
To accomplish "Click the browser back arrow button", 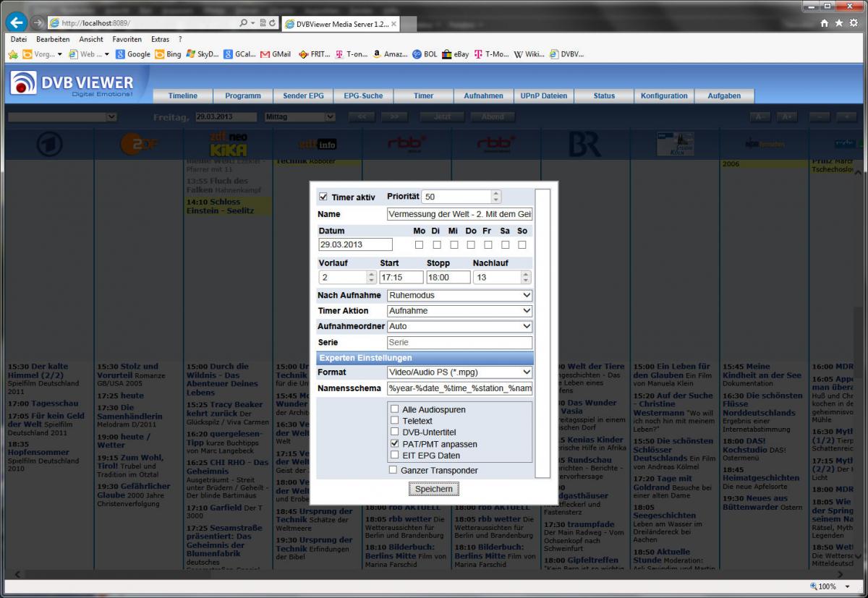I will point(17,22).
